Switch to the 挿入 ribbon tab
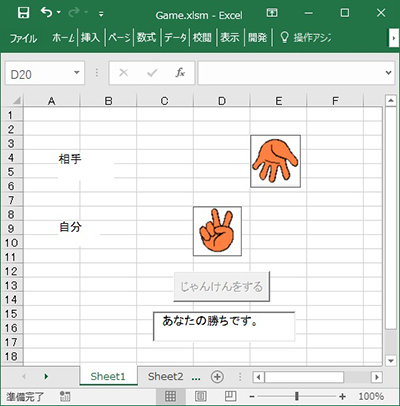 click(90, 37)
